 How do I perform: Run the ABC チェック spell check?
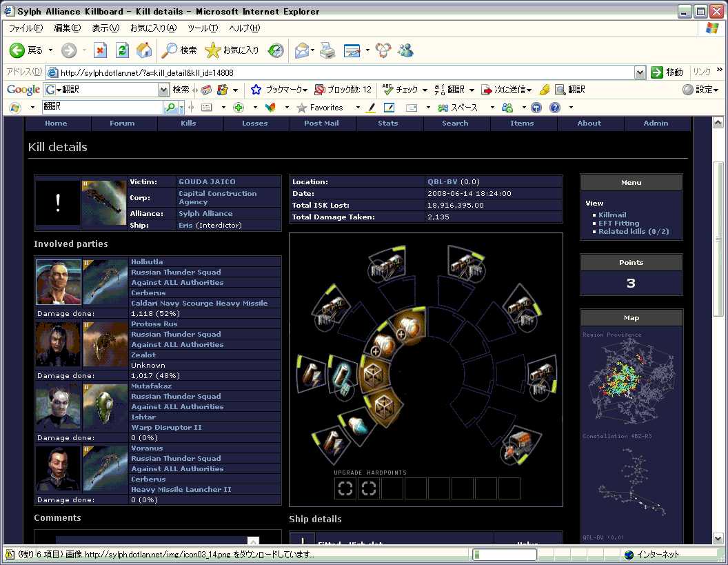(401, 89)
